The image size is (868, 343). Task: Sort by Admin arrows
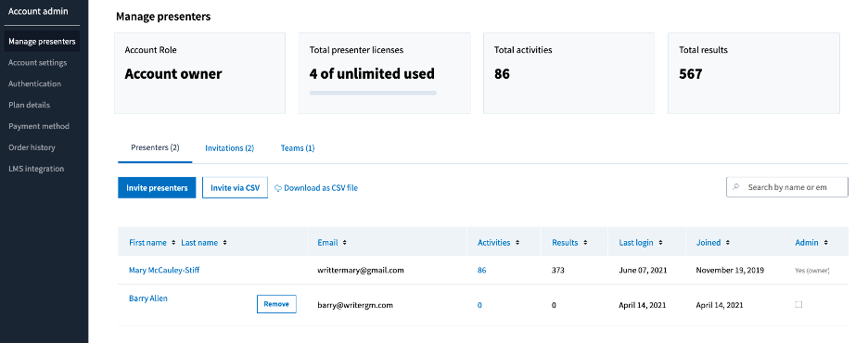825,242
